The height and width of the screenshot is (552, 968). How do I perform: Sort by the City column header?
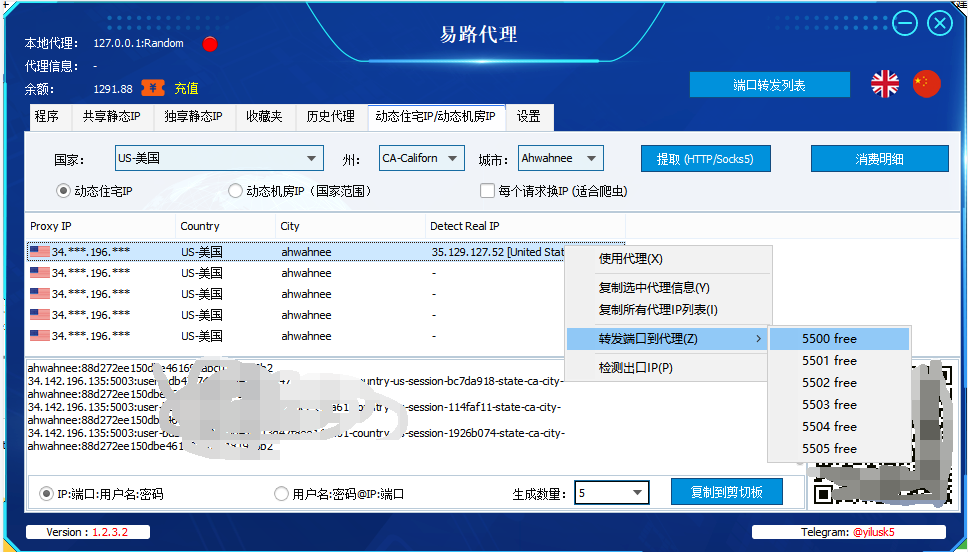(351, 226)
